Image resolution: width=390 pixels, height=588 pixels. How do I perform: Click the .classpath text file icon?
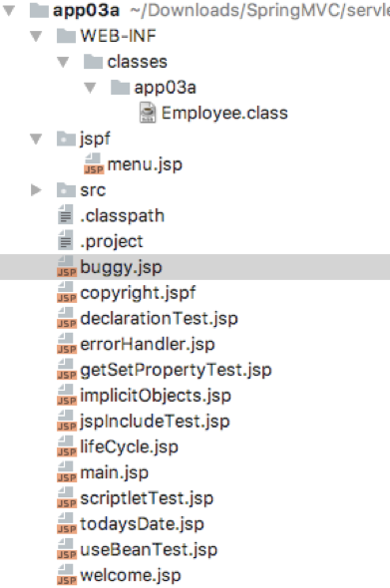65,215
